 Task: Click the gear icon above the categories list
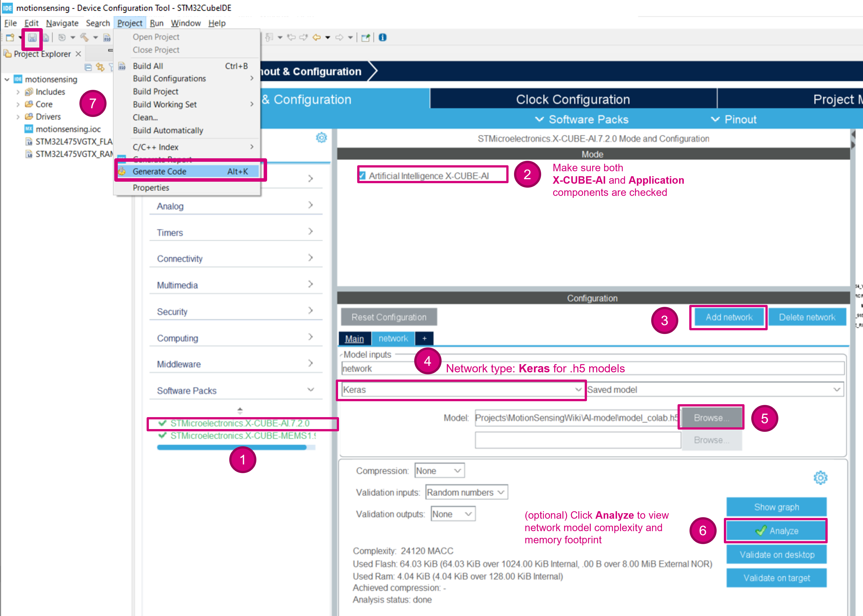click(x=321, y=137)
